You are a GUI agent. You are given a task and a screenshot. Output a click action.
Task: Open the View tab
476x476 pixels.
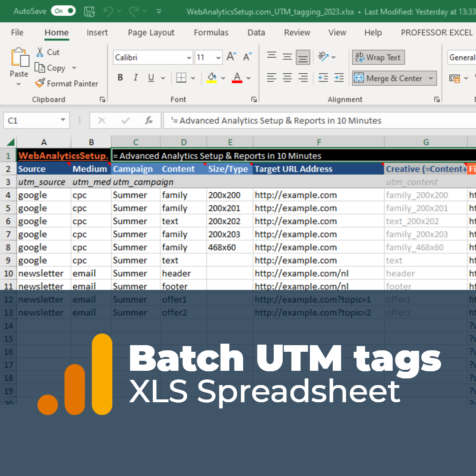pos(337,32)
